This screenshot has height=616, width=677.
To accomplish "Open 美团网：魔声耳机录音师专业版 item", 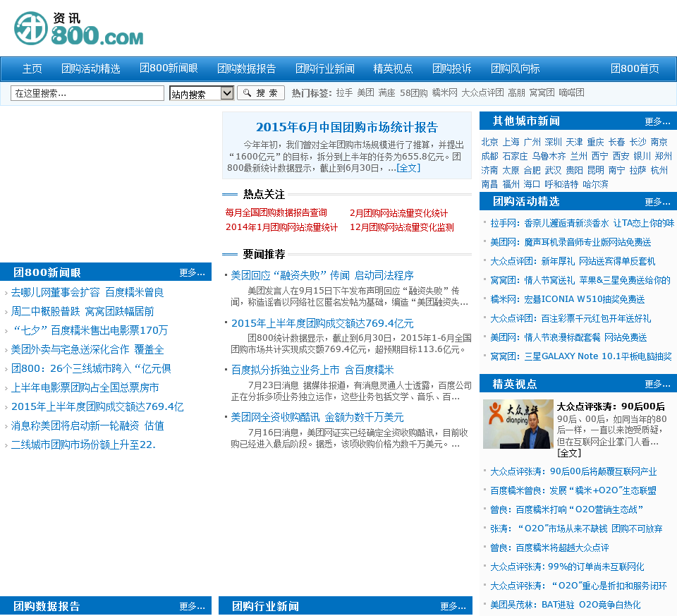I will [571, 242].
